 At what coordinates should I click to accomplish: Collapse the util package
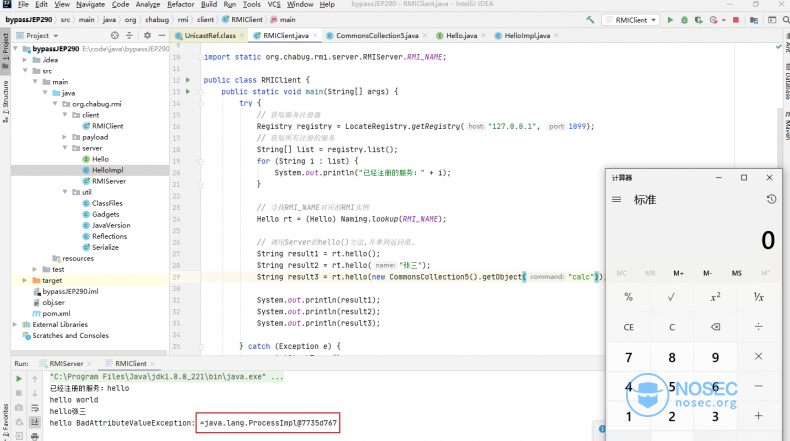point(64,192)
